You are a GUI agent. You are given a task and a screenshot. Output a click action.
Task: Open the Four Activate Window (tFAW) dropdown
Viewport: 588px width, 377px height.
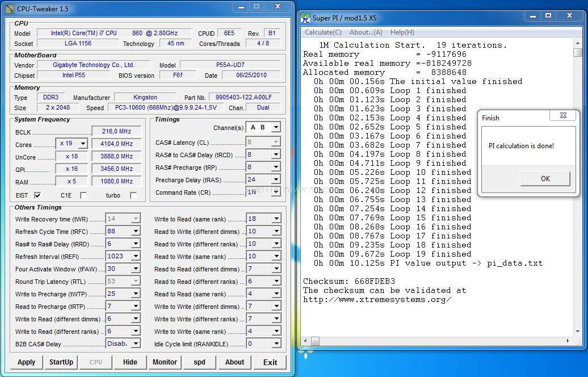pyautogui.click(x=136, y=269)
